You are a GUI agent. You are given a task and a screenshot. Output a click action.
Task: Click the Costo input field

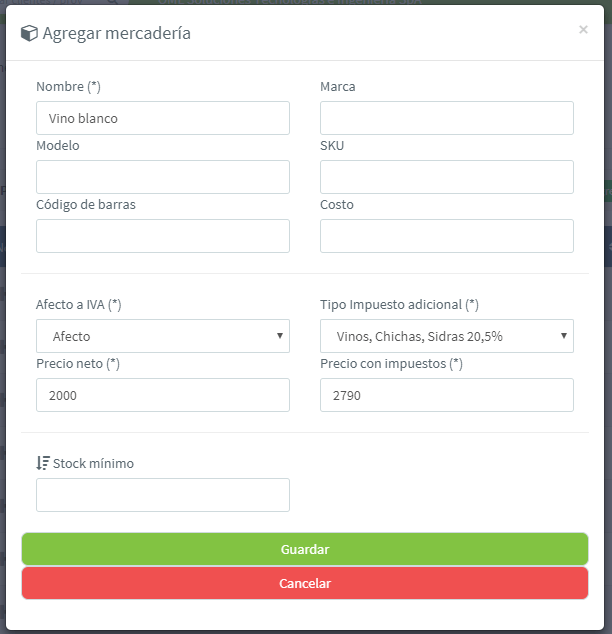(447, 236)
